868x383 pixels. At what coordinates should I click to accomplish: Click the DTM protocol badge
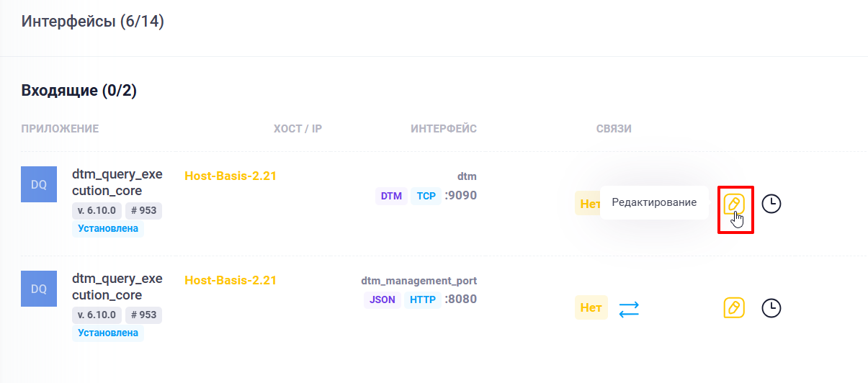[x=391, y=196]
